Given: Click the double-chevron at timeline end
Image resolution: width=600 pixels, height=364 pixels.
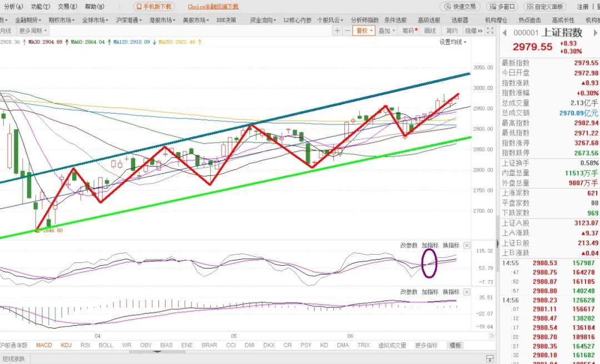Looking at the screenshot, I should [491, 336].
